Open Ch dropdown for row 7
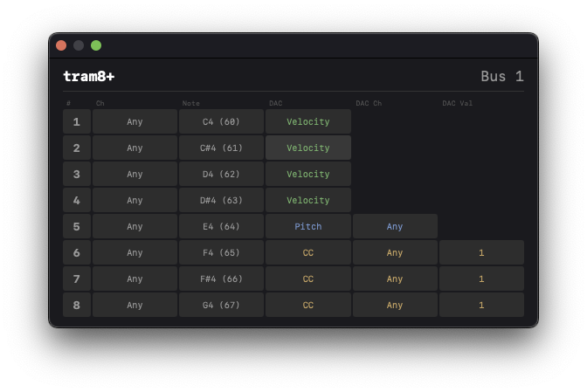Viewport: 587px width, 392px height. [135, 279]
